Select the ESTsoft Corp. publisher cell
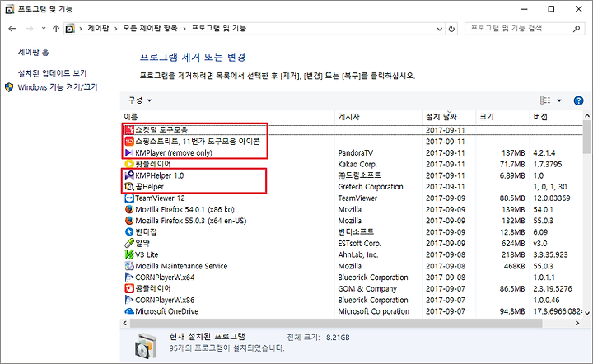Viewport: 593px width, 364px height. (x=360, y=244)
